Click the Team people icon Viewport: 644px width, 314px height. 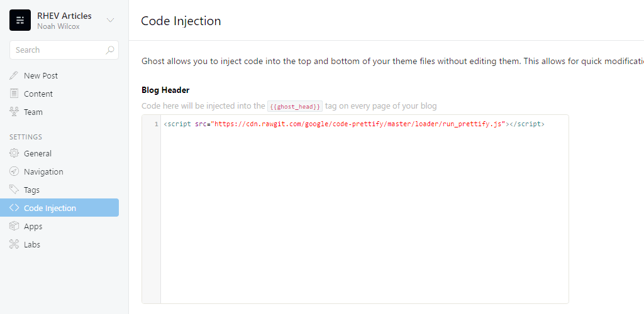[14, 112]
